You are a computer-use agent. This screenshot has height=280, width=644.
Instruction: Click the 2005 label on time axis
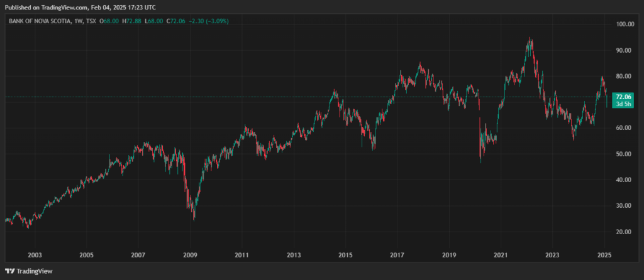86,255
